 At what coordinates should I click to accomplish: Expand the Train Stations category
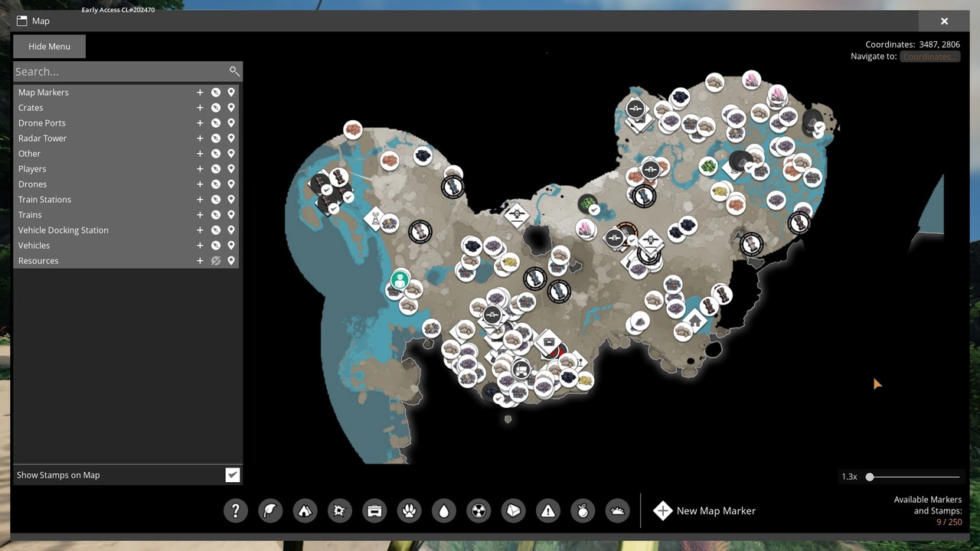click(x=200, y=200)
